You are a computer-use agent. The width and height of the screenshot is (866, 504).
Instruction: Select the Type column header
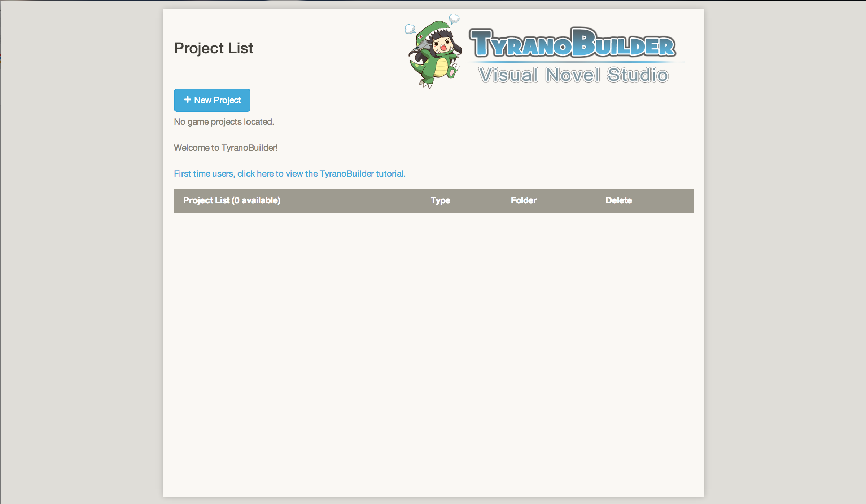[440, 200]
